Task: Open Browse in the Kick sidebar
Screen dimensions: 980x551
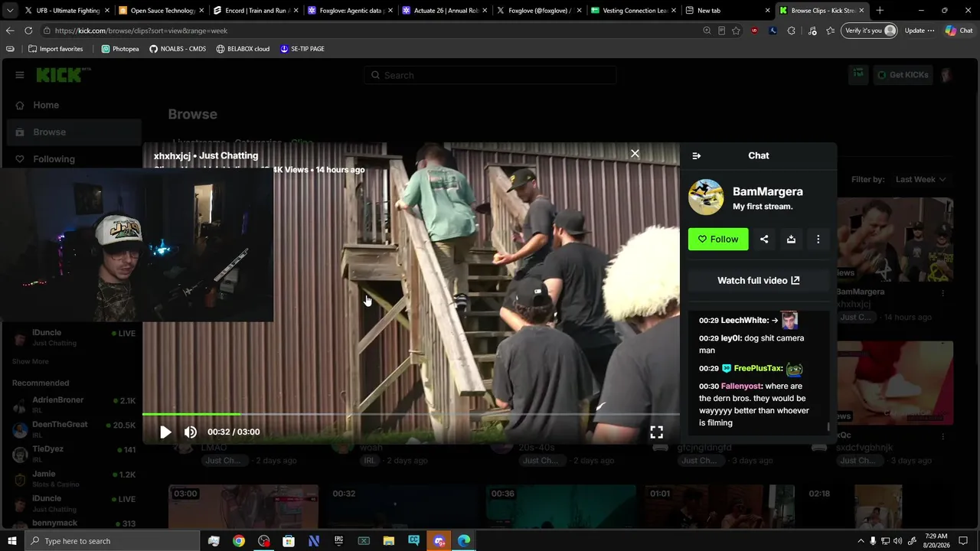Action: (74, 132)
